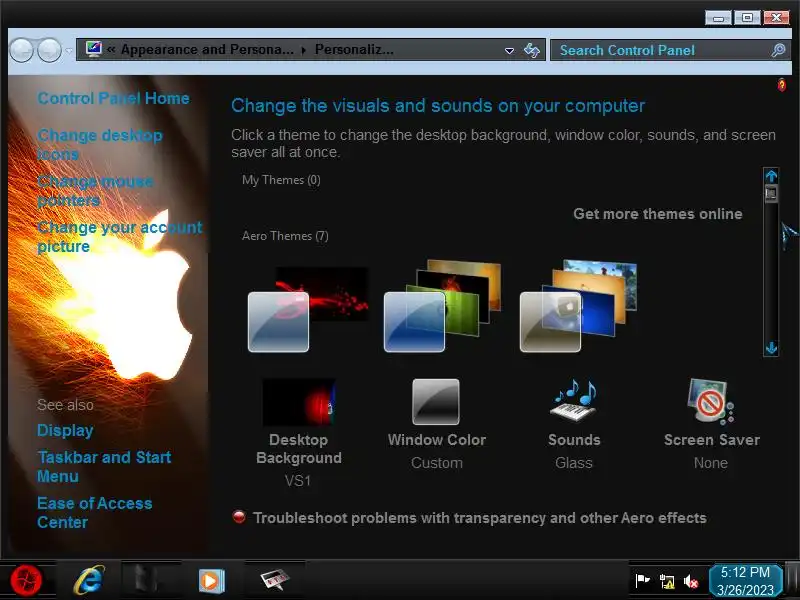This screenshot has height=600, width=800.
Task: Maximize the Personalization window
Action: pyautogui.click(x=747, y=18)
